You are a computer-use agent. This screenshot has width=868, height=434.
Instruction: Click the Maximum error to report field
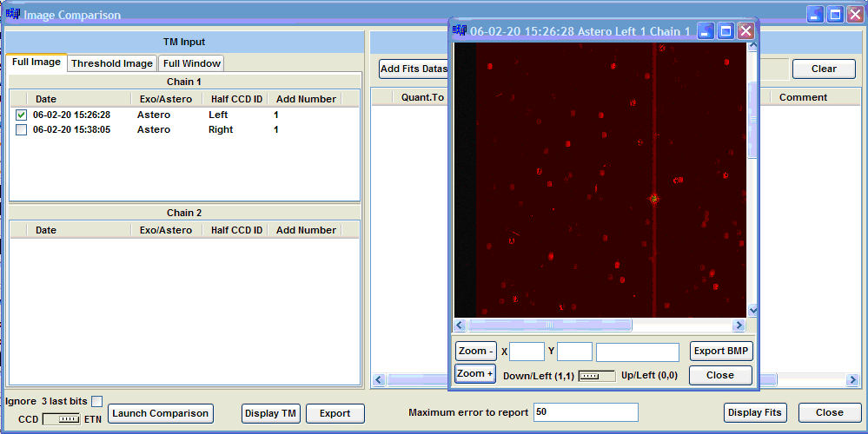pos(586,412)
